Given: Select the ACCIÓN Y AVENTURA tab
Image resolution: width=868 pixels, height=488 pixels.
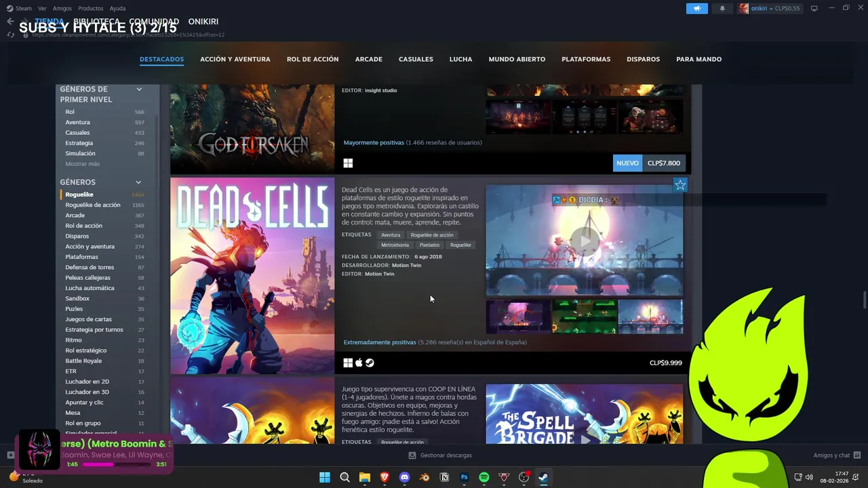Looking at the screenshot, I should (x=235, y=59).
